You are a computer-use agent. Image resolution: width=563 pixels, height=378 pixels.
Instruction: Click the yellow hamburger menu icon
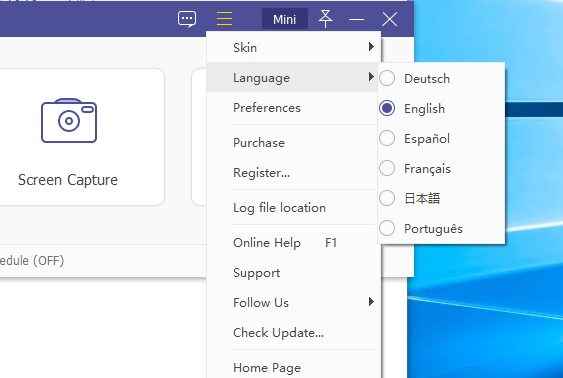224,18
